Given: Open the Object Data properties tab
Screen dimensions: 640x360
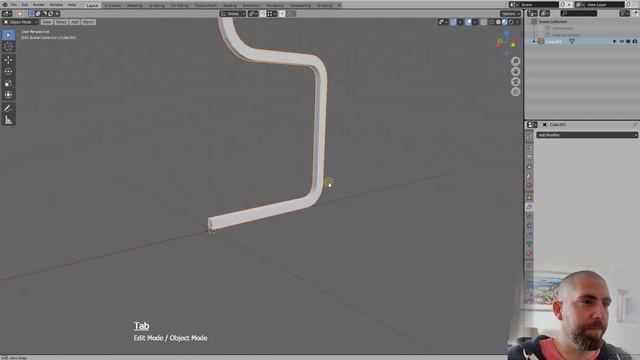Looking at the screenshot, I should tap(529, 244).
